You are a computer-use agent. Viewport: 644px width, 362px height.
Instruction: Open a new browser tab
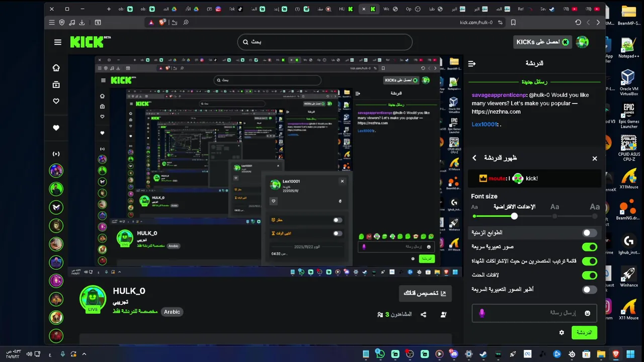pyautogui.click(x=109, y=9)
